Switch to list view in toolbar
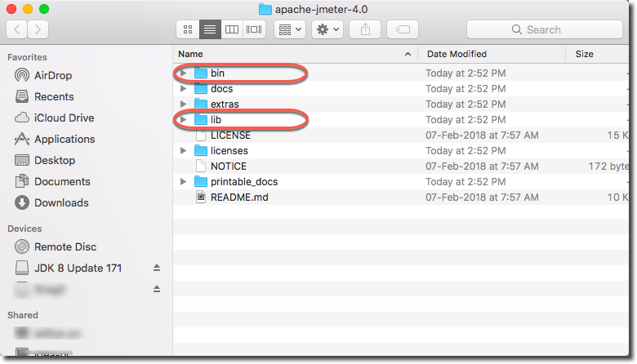637x364 pixels. [x=210, y=29]
